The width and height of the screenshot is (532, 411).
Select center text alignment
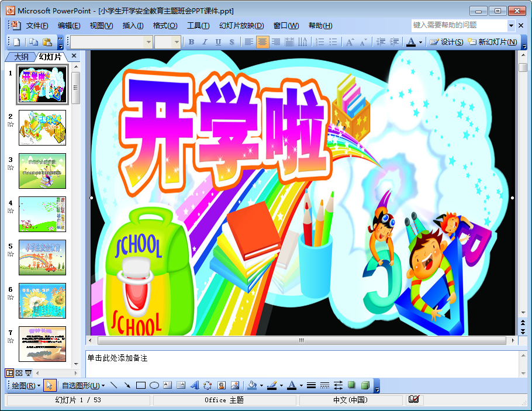[x=262, y=42]
